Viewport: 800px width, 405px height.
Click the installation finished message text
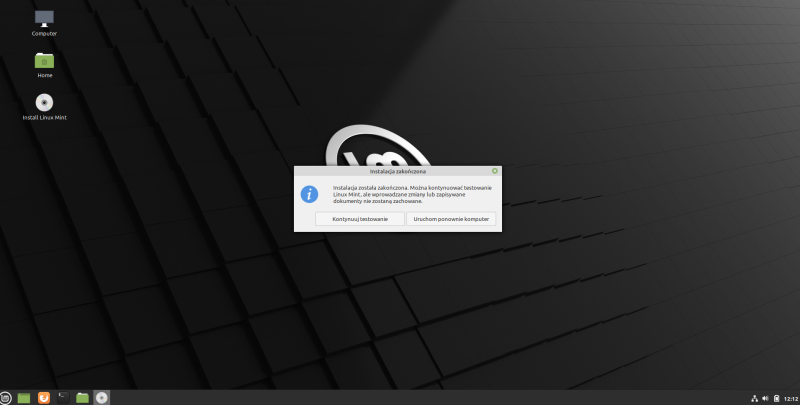tap(412, 194)
